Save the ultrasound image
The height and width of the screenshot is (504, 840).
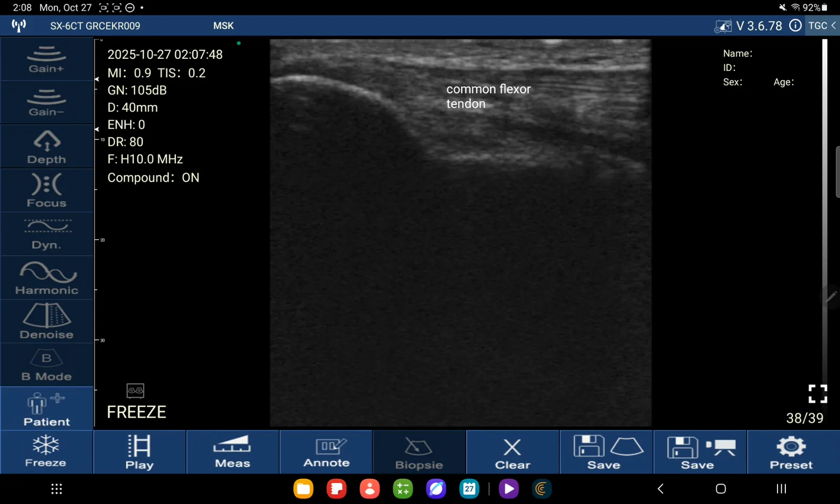[606, 452]
